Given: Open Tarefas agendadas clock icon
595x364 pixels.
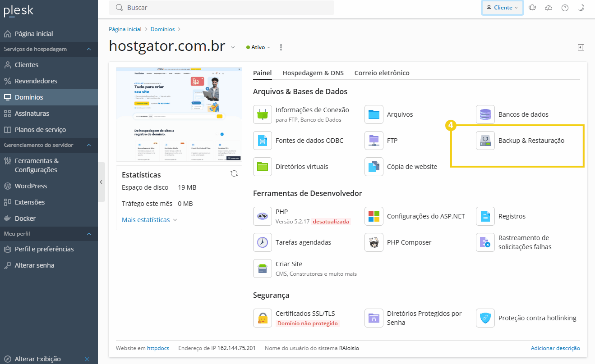Looking at the screenshot, I should 263,242.
